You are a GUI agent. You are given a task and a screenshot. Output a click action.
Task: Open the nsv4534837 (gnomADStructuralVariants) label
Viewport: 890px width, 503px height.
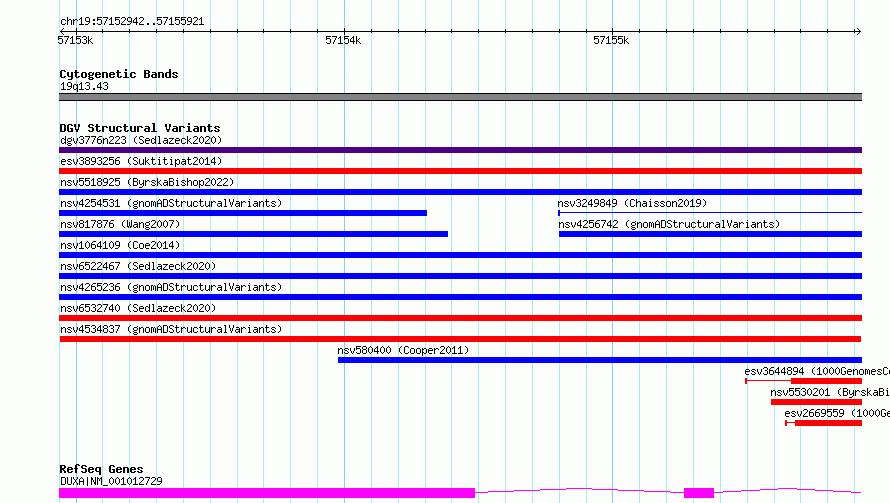tap(171, 329)
